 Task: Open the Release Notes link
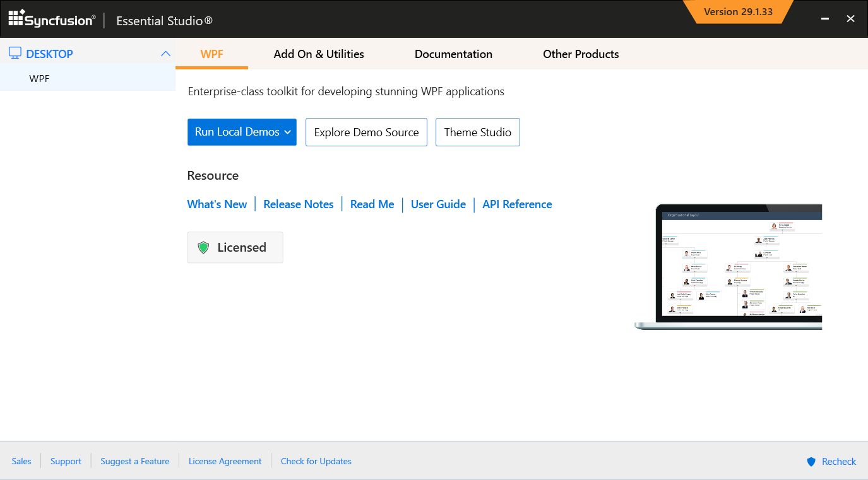tap(299, 204)
